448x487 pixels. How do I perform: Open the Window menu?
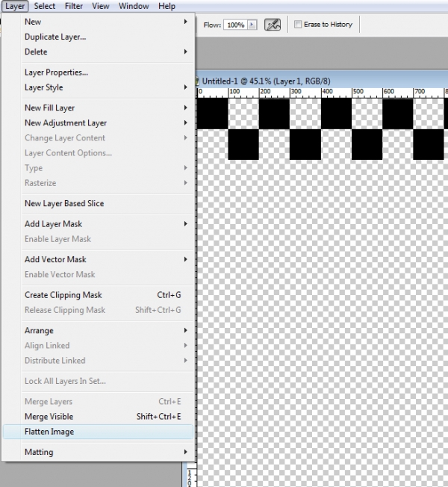tap(134, 6)
